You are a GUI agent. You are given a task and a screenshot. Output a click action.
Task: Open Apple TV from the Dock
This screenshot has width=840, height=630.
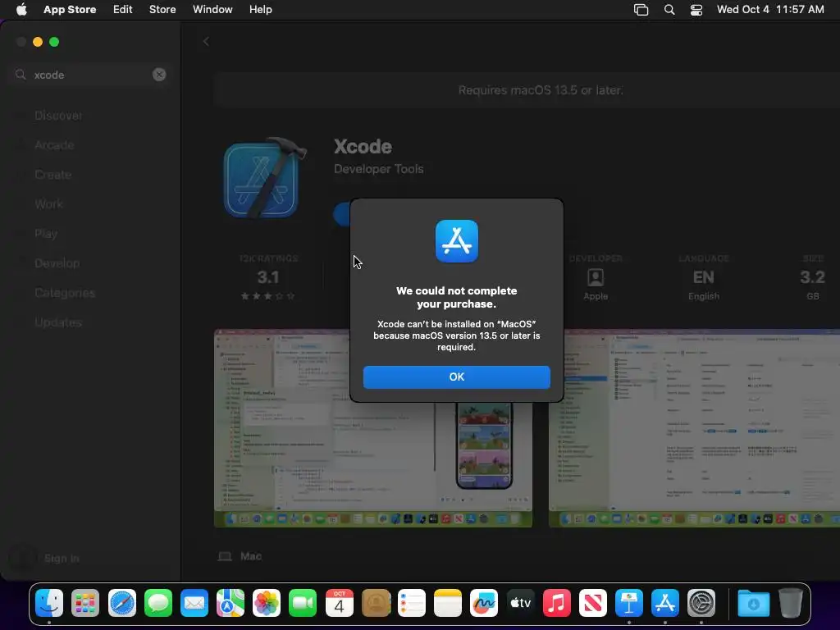point(520,603)
